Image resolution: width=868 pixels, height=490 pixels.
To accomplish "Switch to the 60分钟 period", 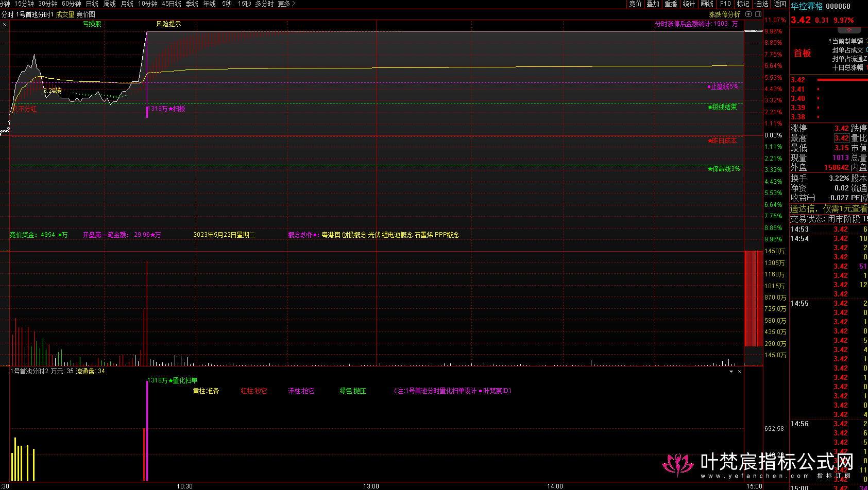I will (x=72, y=4).
